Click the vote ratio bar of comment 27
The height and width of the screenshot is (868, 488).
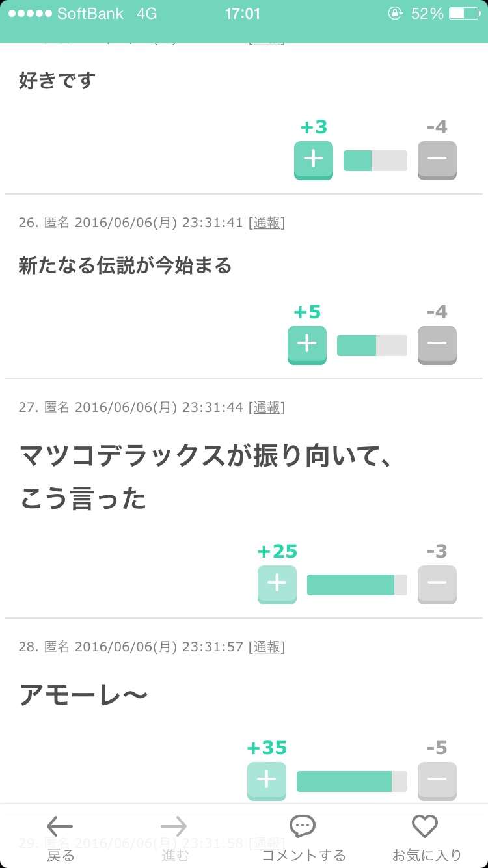(357, 585)
